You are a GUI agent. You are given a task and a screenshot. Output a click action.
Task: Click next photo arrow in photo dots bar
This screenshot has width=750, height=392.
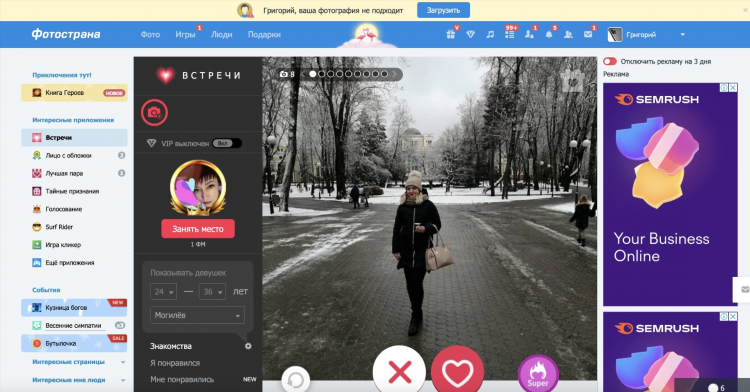point(394,74)
